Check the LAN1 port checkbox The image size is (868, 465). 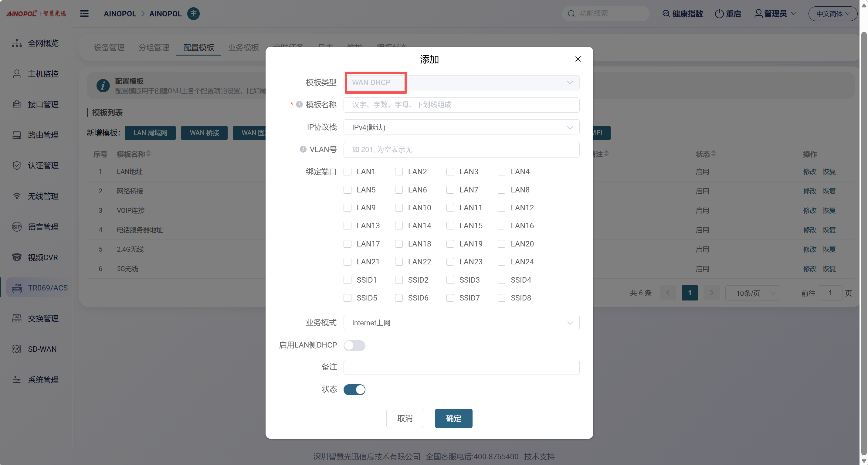tap(348, 171)
